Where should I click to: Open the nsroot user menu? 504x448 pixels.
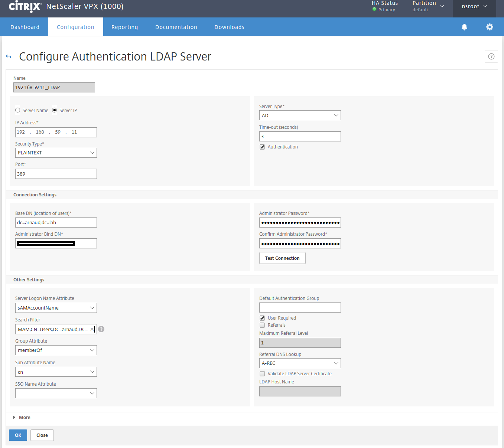click(474, 6)
